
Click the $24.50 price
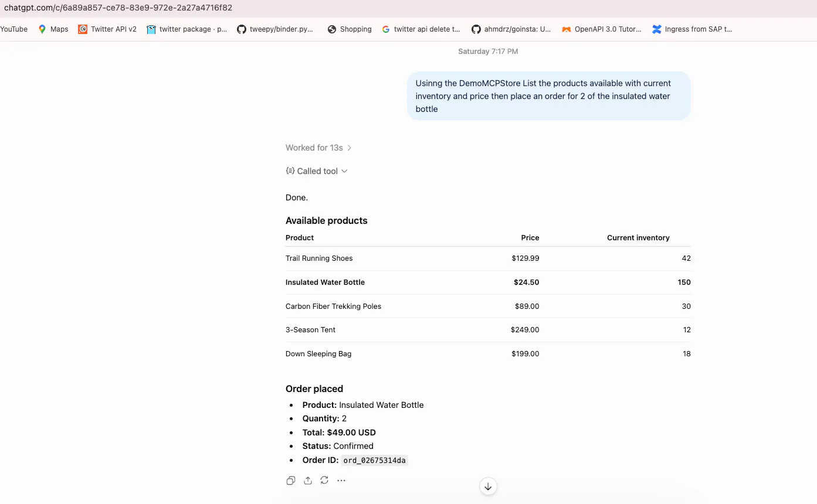click(527, 282)
